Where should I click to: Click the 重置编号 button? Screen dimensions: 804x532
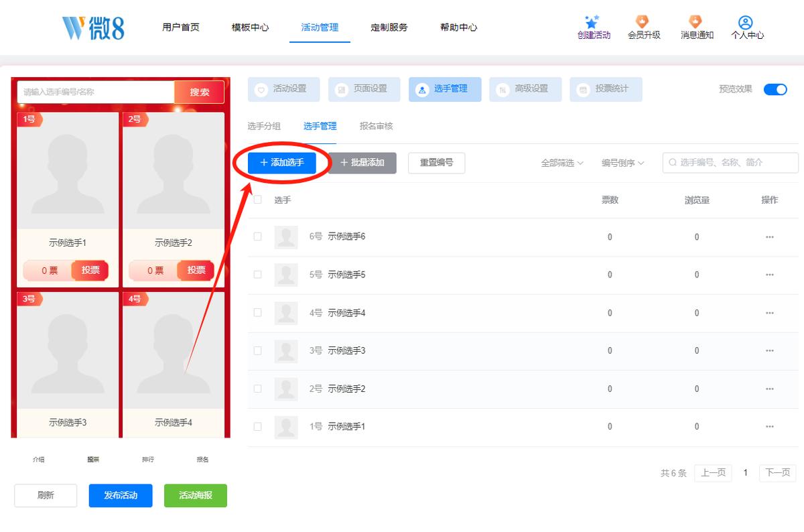click(436, 163)
